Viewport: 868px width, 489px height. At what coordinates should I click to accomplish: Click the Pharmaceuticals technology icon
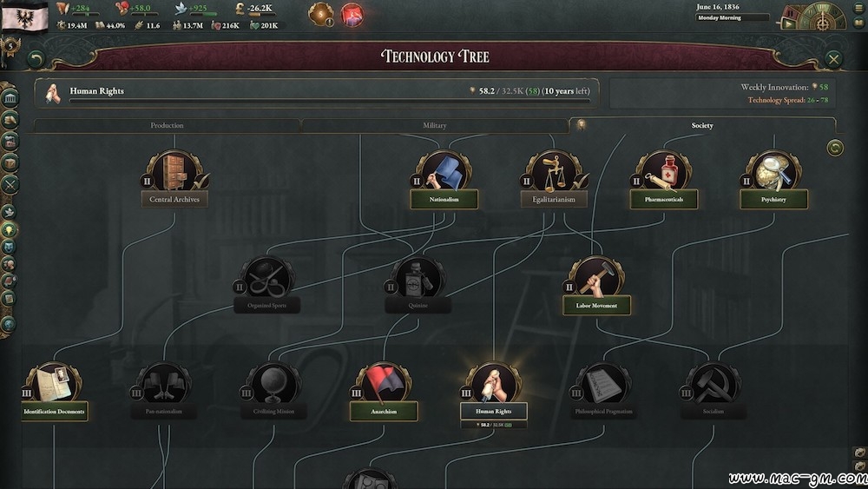(x=664, y=172)
